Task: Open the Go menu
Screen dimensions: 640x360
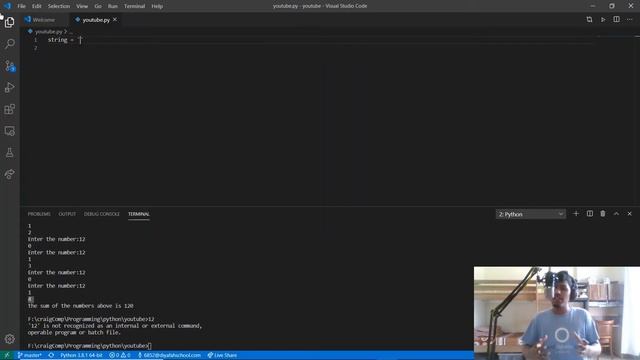Action: 98,6
